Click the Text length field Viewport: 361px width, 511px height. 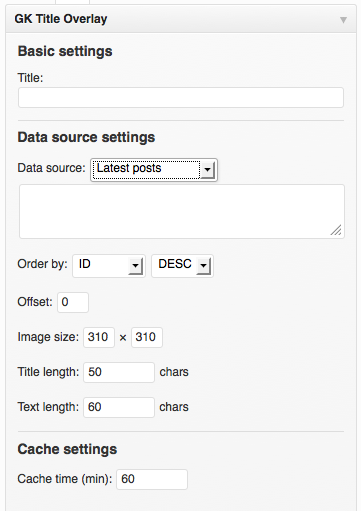click(119, 407)
